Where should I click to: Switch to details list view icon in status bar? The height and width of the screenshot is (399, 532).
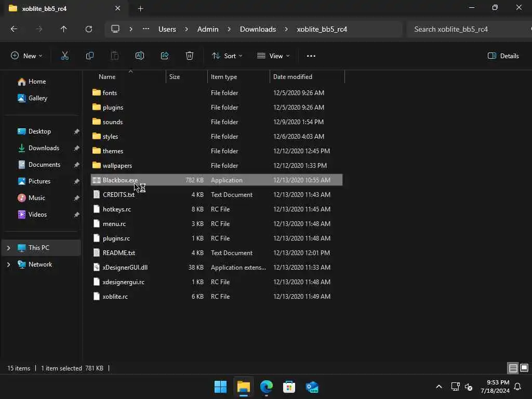click(x=513, y=368)
